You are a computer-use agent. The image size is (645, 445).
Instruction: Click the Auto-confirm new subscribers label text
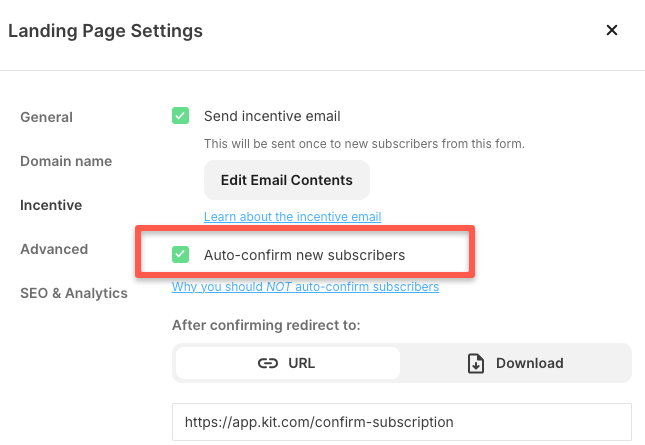click(x=304, y=255)
